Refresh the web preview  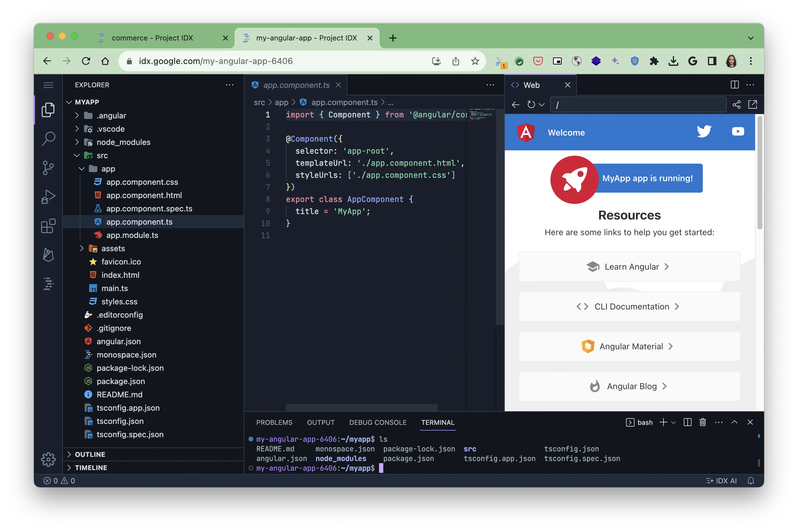pyautogui.click(x=532, y=104)
